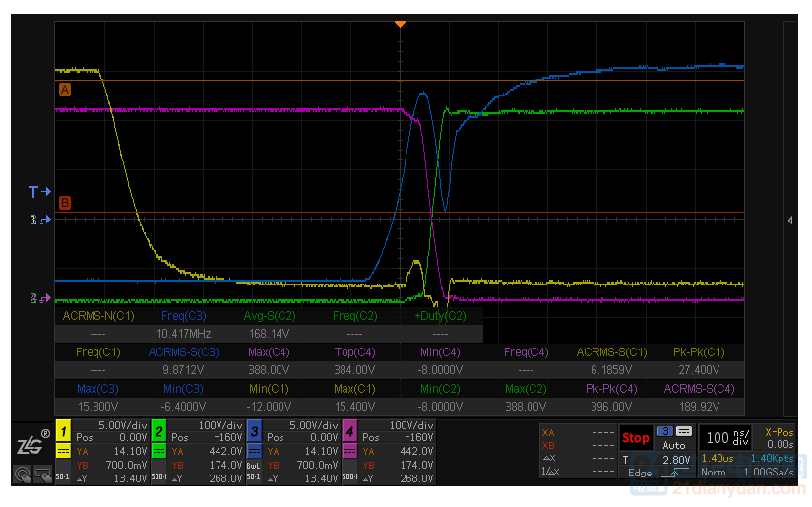Open channel 2 100V/div scale

[220, 425]
